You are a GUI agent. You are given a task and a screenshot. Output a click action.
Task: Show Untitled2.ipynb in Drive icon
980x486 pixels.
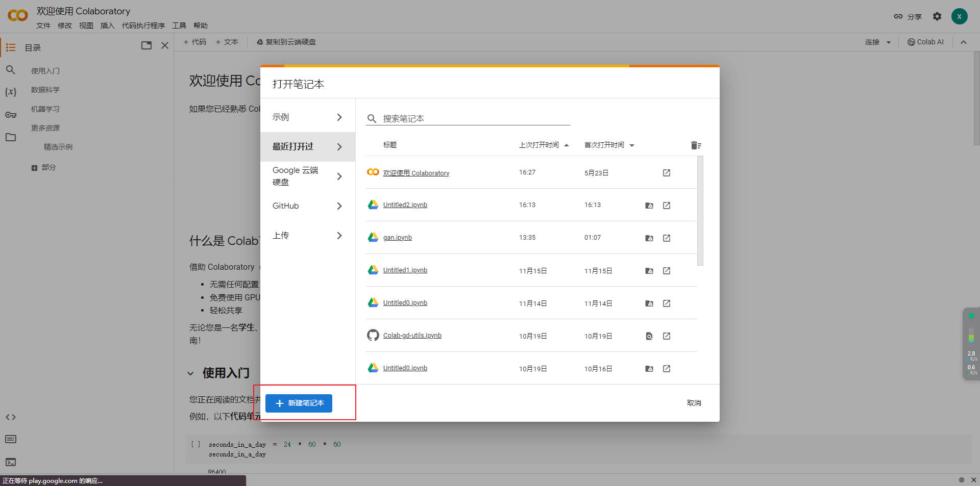649,206
